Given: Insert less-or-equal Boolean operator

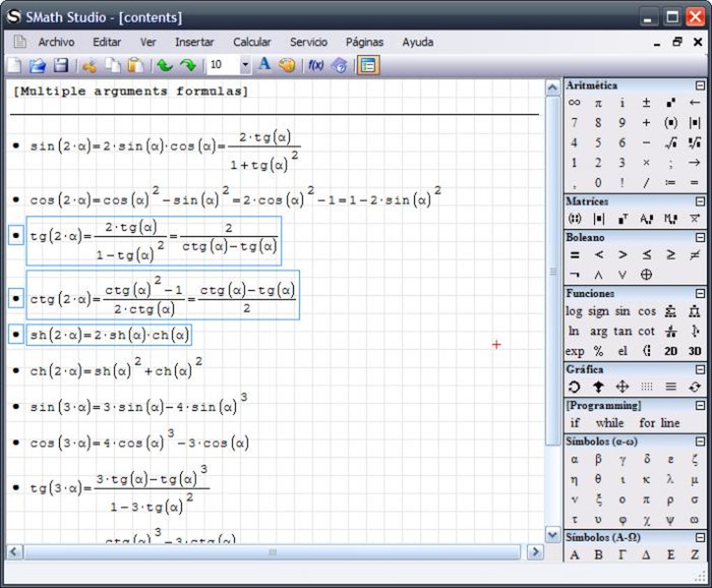Looking at the screenshot, I should pos(646,255).
